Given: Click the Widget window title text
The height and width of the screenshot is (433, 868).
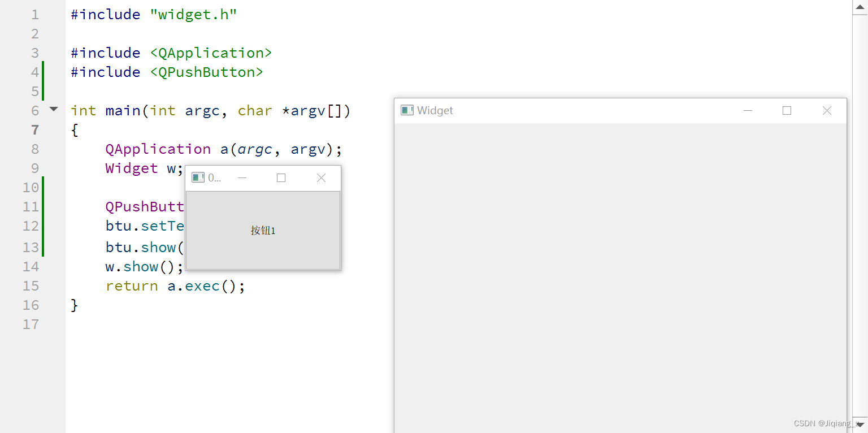Looking at the screenshot, I should coord(435,111).
